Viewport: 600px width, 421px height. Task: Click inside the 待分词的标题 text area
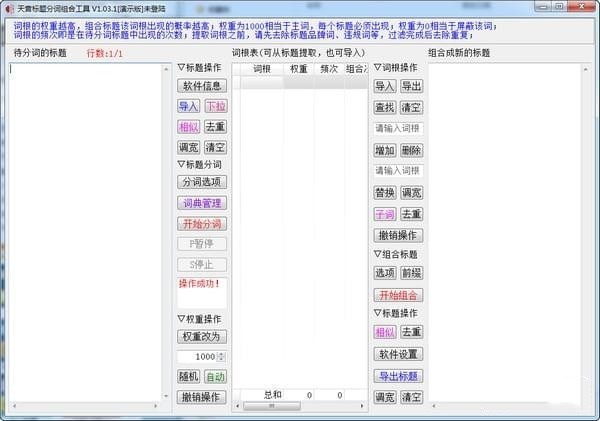click(x=86, y=232)
